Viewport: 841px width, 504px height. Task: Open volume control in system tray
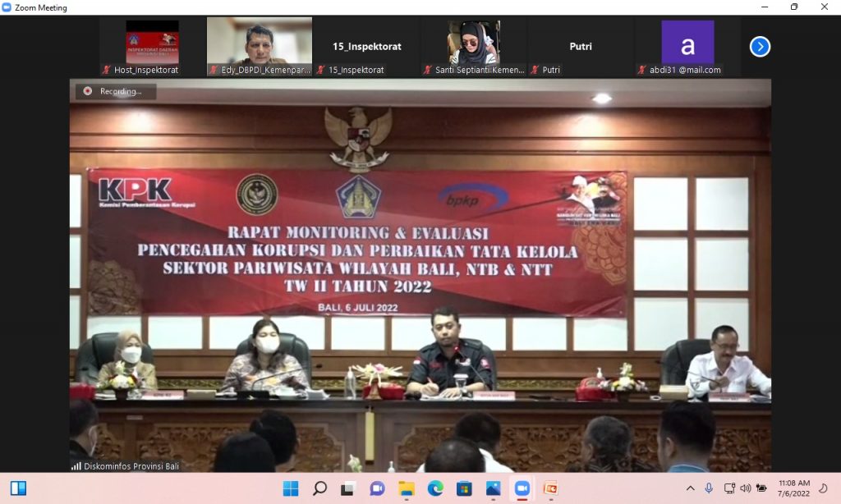click(745, 488)
